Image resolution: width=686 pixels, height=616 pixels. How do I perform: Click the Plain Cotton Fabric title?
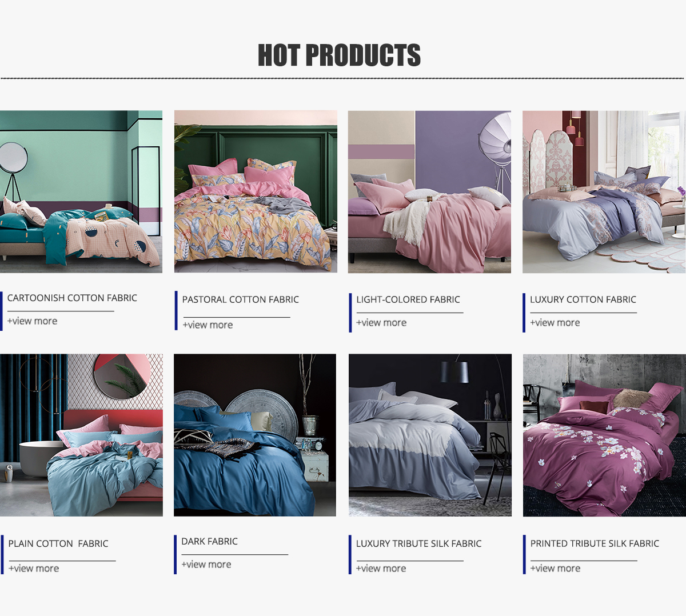point(58,543)
